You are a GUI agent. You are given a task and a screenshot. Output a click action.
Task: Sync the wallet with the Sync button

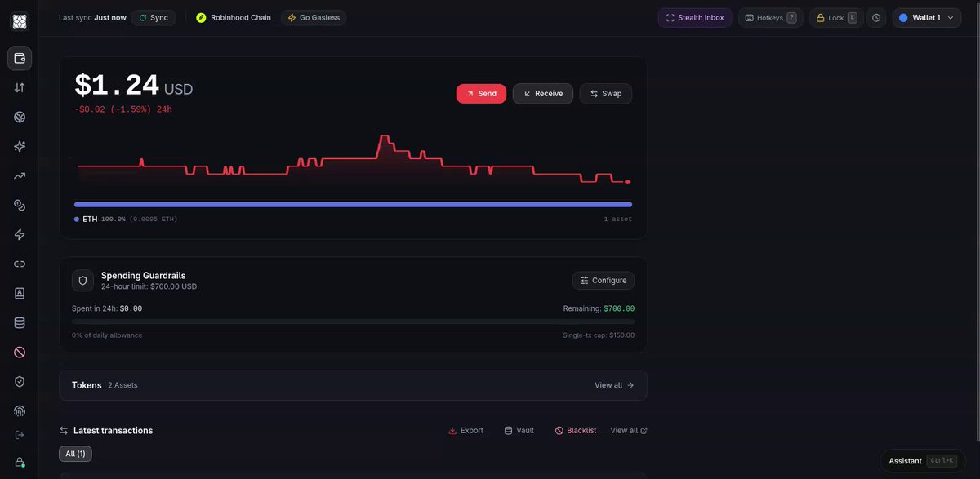pyautogui.click(x=154, y=18)
